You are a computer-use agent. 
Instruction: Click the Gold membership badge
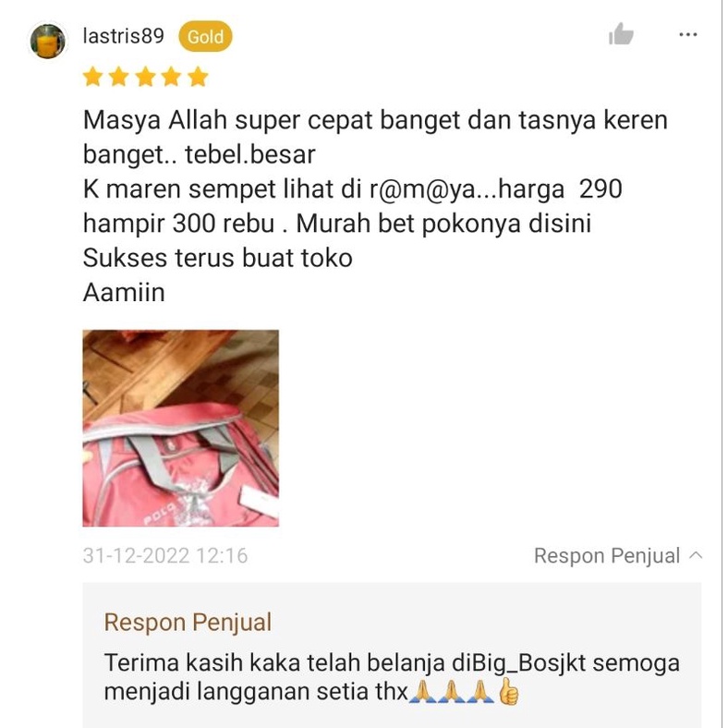pos(205,36)
